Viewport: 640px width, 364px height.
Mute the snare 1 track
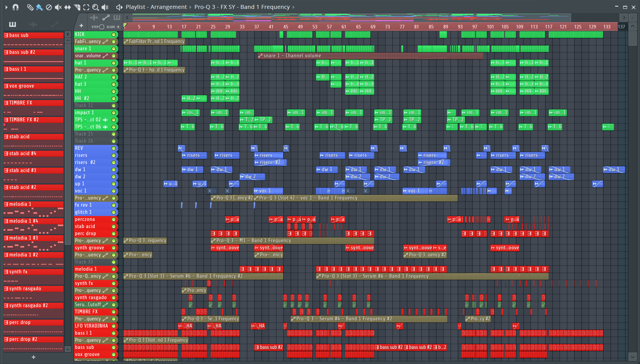point(114,49)
